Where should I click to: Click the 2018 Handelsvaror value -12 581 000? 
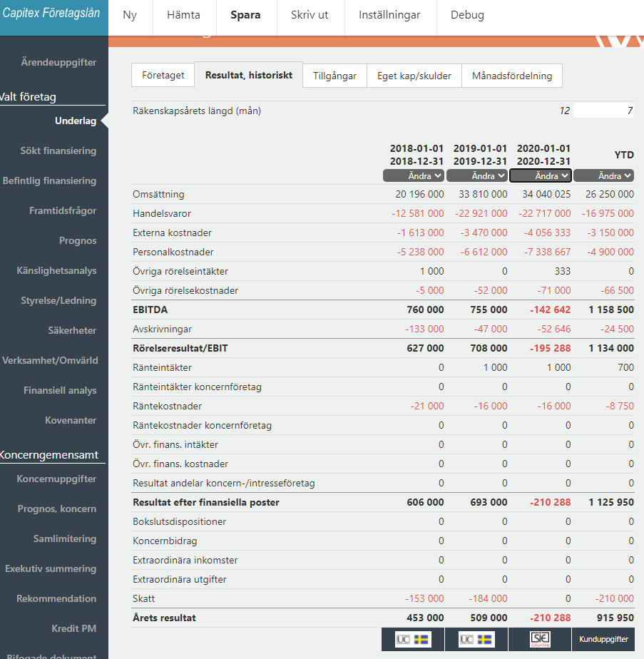[x=418, y=213]
